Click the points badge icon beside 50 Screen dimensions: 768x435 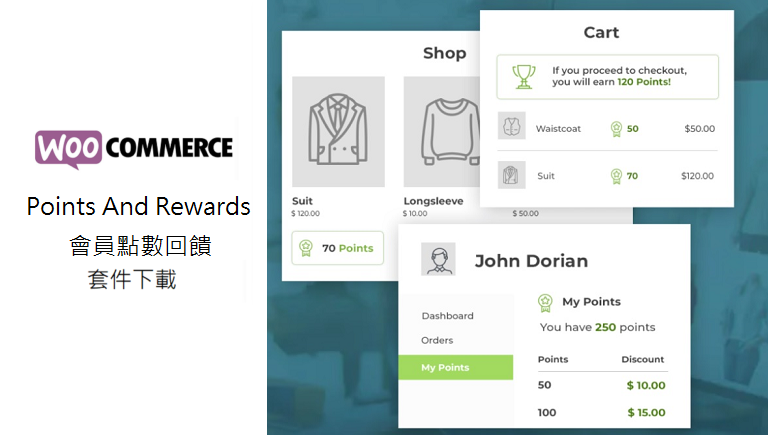[616, 129]
